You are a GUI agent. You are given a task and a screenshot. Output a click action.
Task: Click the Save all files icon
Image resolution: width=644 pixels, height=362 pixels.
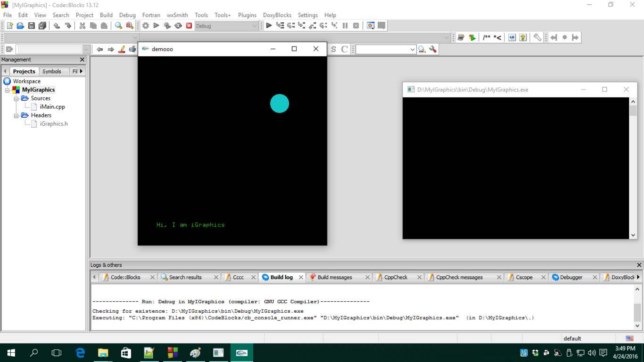tap(42, 26)
